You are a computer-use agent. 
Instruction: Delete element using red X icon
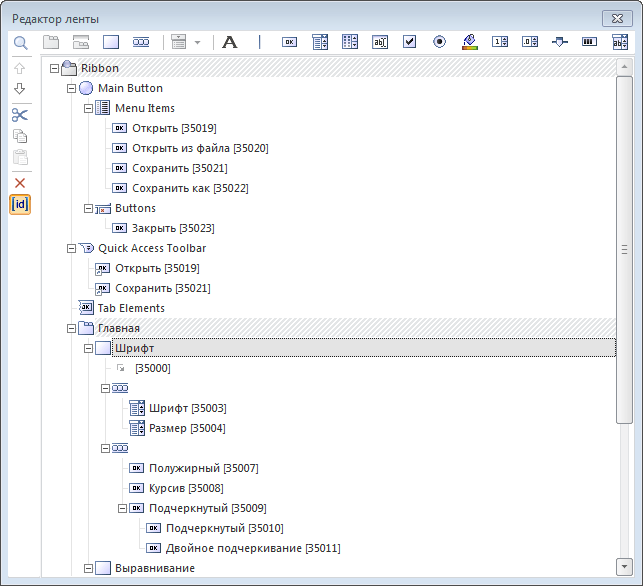coord(20,183)
